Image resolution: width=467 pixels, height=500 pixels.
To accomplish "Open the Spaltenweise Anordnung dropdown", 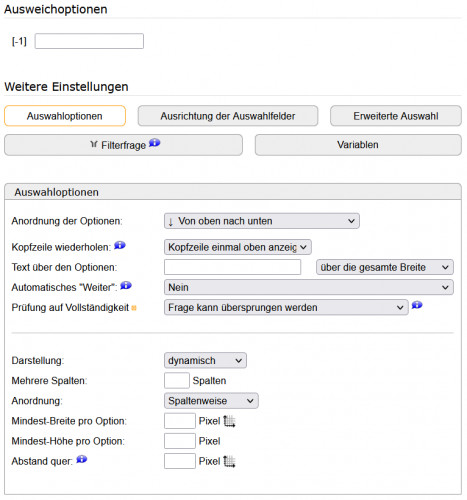I will click(x=211, y=401).
